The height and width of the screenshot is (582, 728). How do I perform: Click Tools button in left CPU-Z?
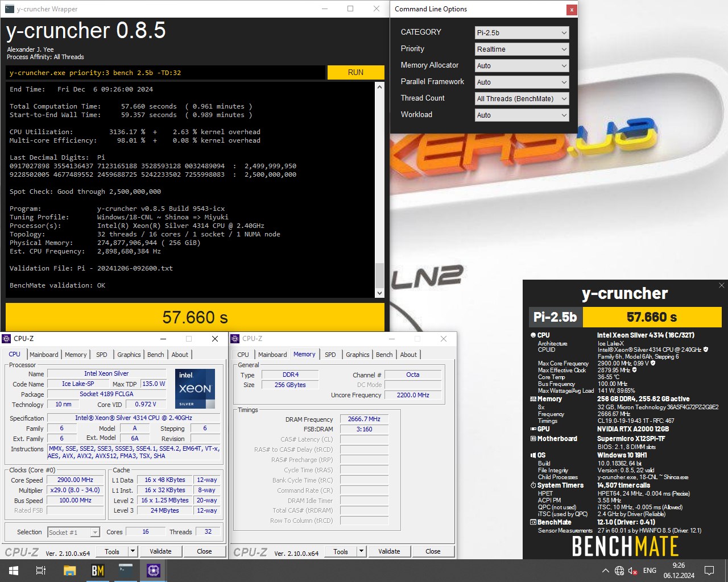click(x=112, y=551)
